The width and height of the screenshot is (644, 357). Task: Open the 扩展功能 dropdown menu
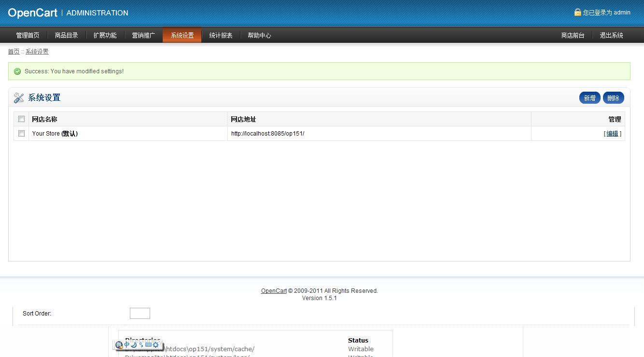pyautogui.click(x=105, y=35)
